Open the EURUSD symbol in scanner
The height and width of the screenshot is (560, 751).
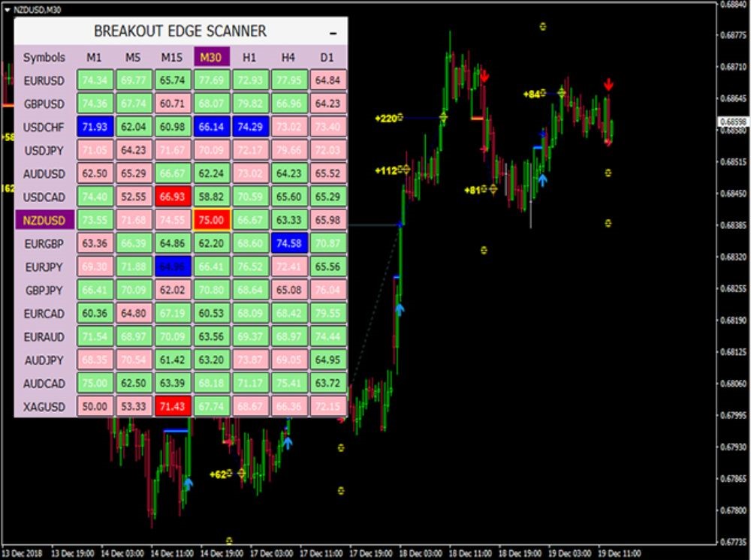click(44, 80)
